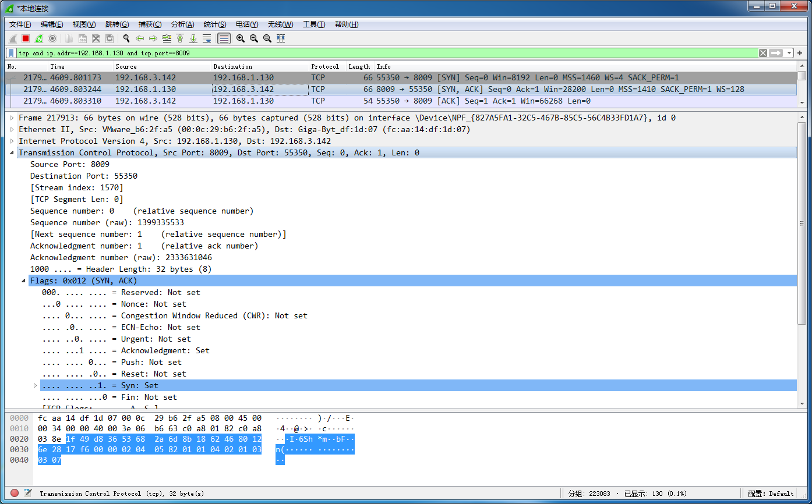
Task: Close this capture file X icon
Action: [x=96, y=38]
